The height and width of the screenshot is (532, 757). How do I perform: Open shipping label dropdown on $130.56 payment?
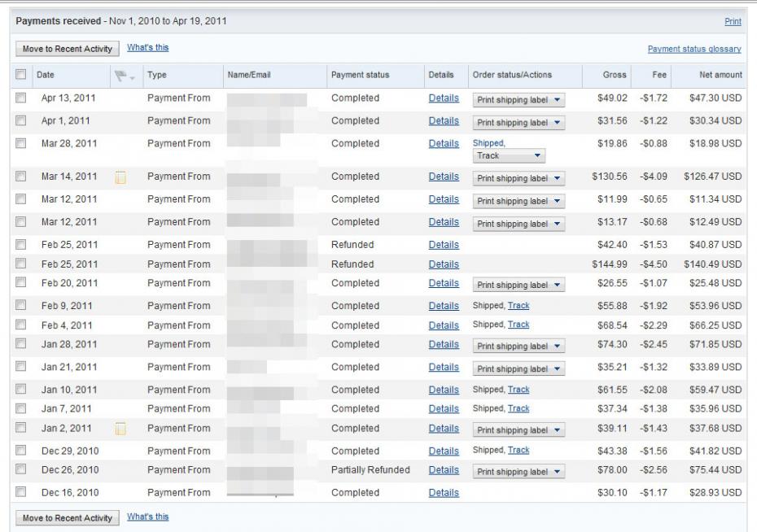519,178
